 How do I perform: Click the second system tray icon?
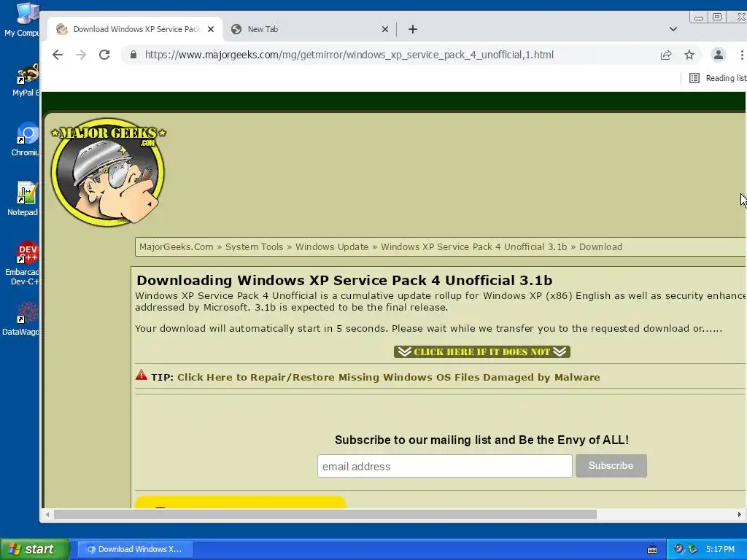[x=693, y=549]
